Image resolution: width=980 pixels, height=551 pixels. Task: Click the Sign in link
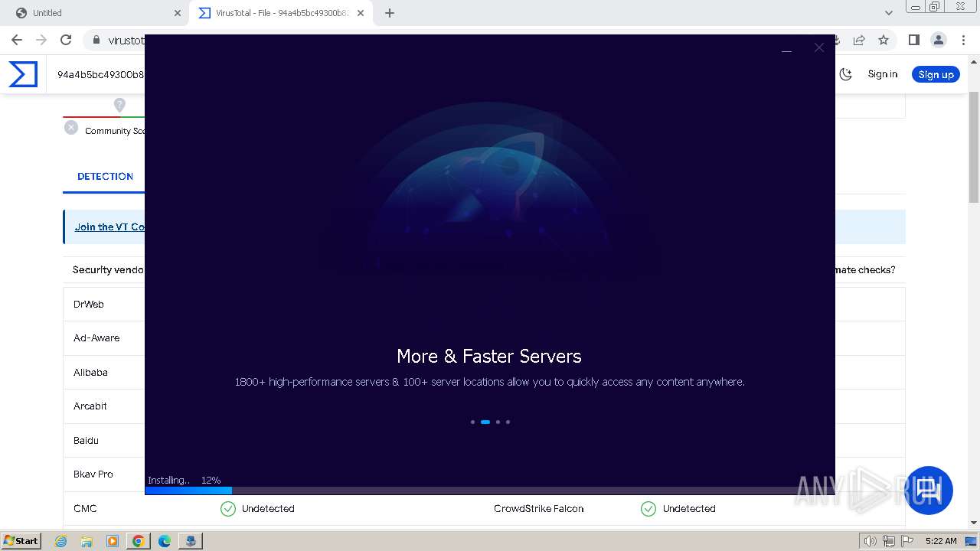point(882,74)
